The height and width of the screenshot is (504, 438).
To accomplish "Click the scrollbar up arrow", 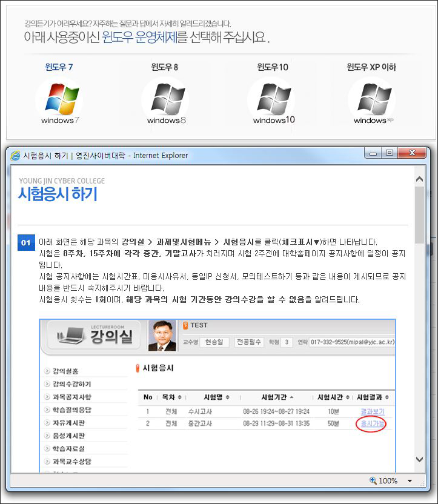I will (419, 179).
